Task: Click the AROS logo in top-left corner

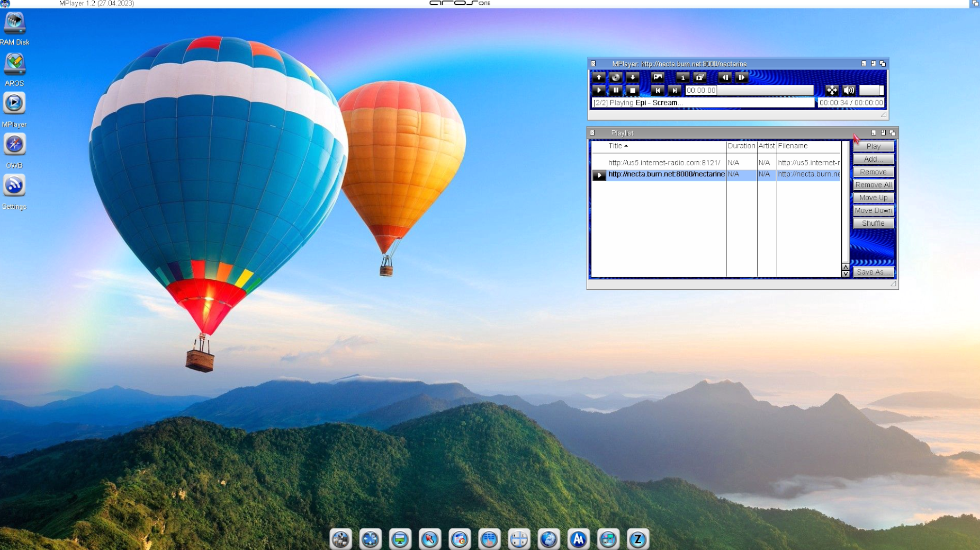Action: 5,3
